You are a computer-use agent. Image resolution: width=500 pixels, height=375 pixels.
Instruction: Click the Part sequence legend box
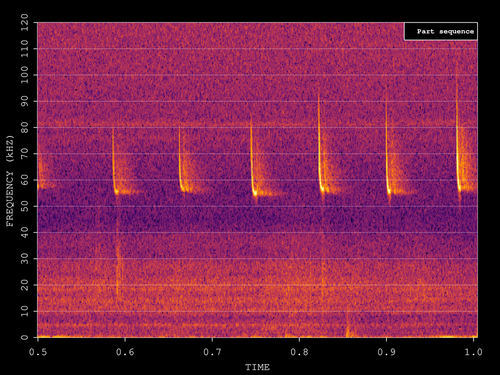tap(441, 32)
